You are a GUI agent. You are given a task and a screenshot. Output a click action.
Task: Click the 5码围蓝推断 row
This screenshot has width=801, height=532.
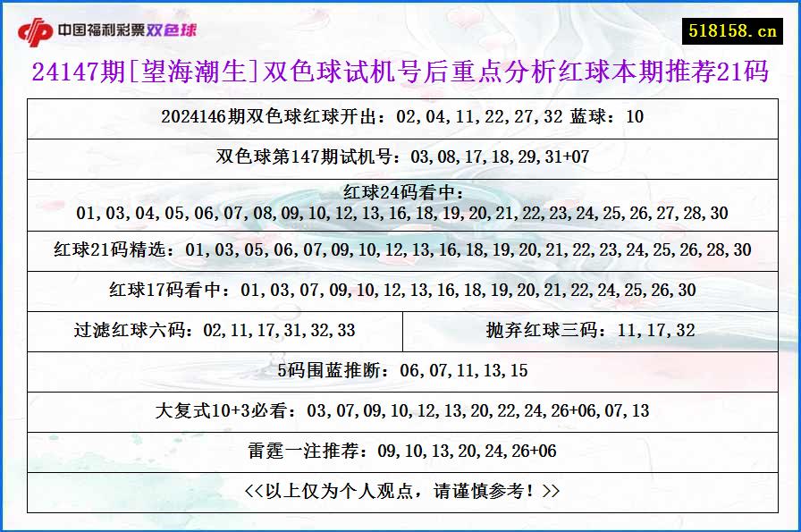[400, 370]
